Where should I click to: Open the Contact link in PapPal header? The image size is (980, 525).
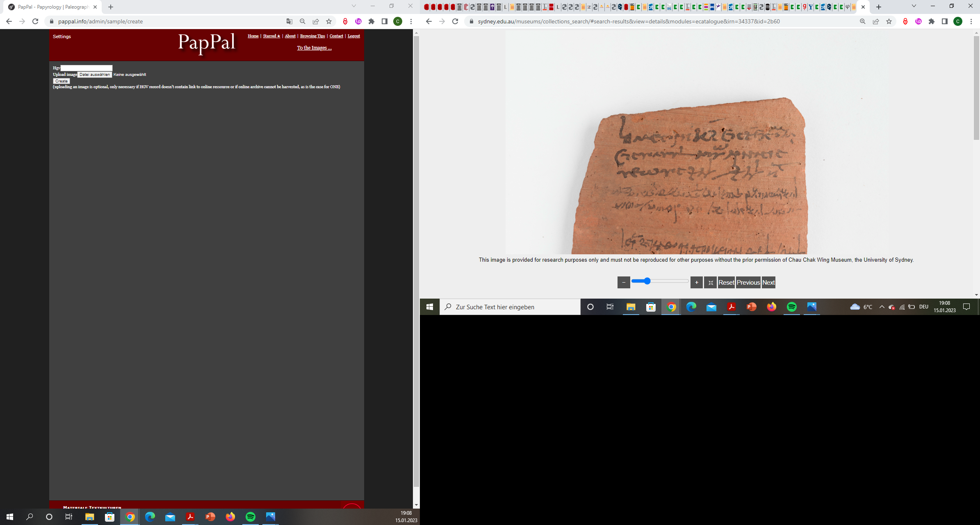(336, 36)
